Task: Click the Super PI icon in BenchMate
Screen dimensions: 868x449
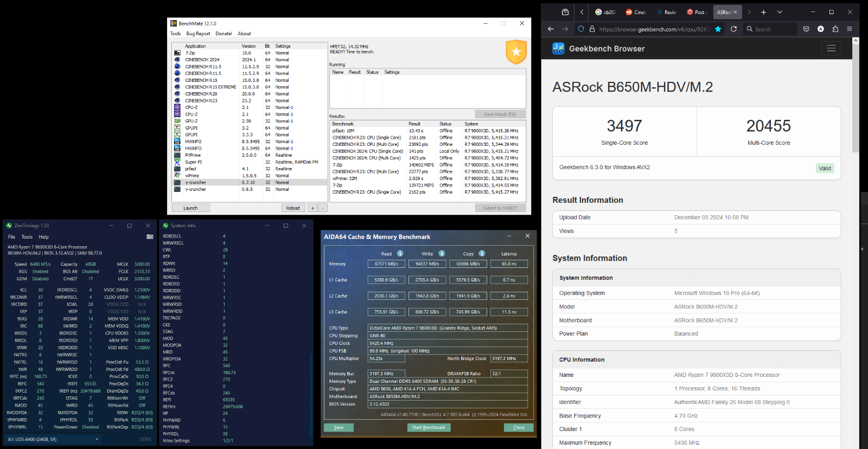Action: click(177, 162)
